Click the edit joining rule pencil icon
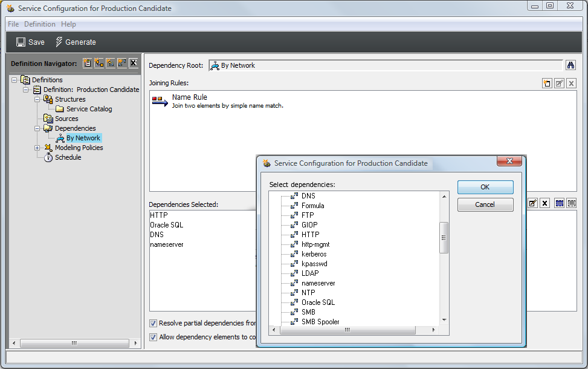The height and width of the screenshot is (369, 588). tap(559, 83)
